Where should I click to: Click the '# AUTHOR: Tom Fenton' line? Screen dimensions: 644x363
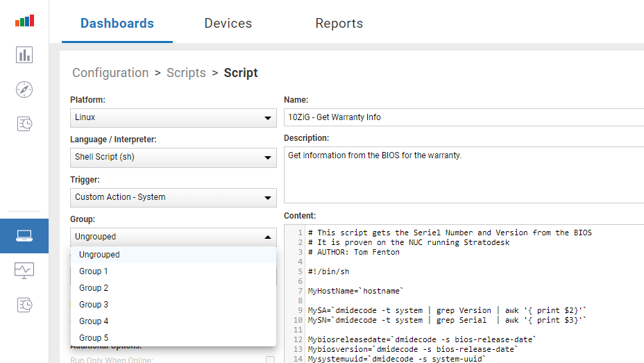[x=354, y=252]
